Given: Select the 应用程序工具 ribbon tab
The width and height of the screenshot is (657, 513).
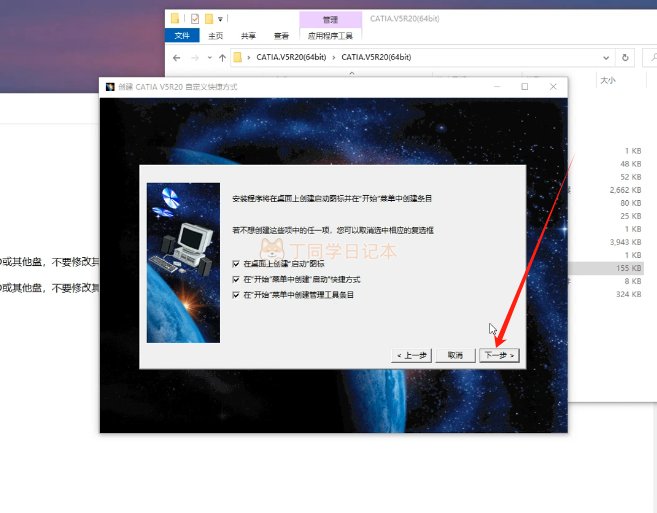Looking at the screenshot, I should (x=330, y=36).
